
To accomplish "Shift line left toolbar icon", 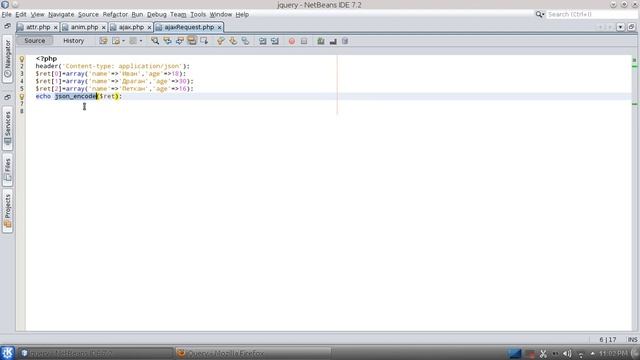I will pyautogui.click(x=262, y=41).
